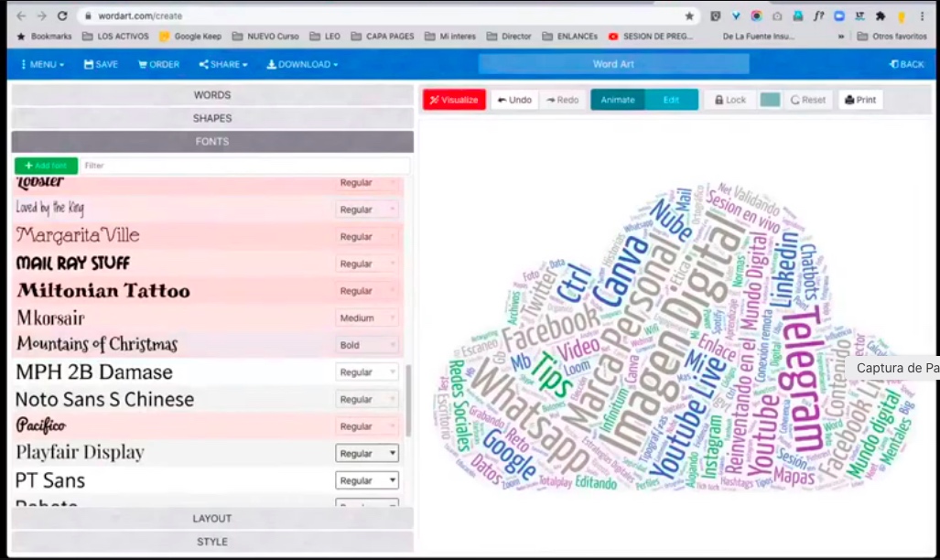Reset the word cloud

tap(807, 100)
